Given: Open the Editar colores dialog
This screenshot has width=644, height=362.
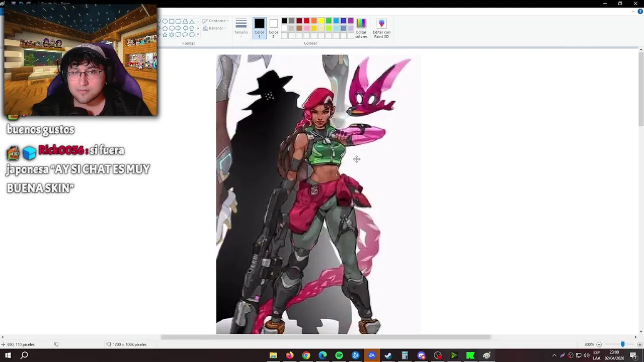Looking at the screenshot, I should [x=361, y=28].
